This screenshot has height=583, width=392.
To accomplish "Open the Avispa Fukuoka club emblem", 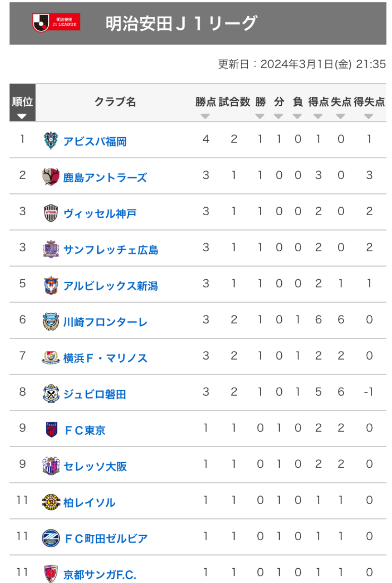I will tap(51, 140).
